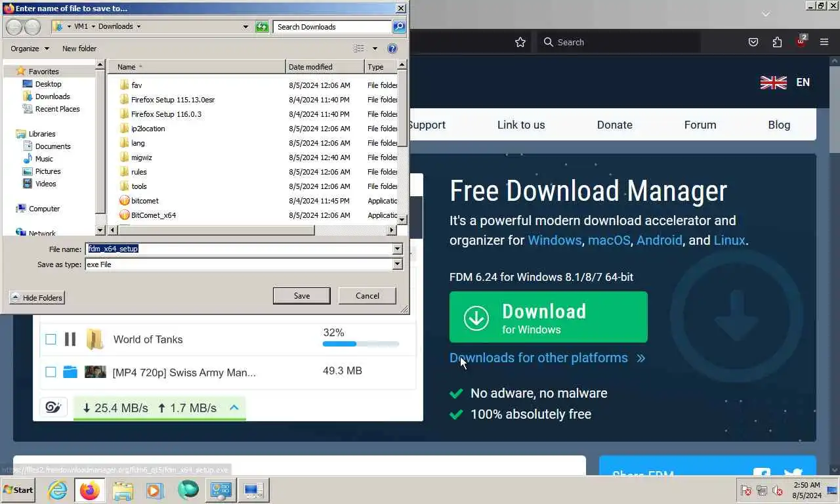
Task: Open the Link to us page
Action: pyautogui.click(x=521, y=125)
